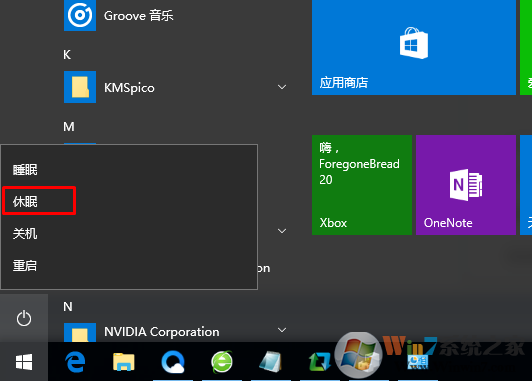Open the blue cloud browser taskbar icon
Image resolution: width=532 pixels, height=381 pixels.
point(173,362)
